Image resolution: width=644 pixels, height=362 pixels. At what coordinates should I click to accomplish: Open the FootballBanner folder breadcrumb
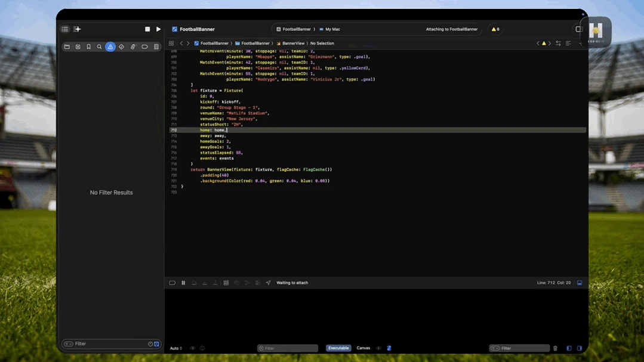[x=252, y=43]
